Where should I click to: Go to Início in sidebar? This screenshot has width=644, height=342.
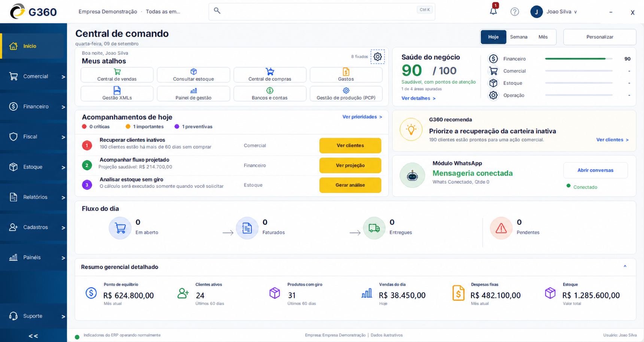tap(34, 46)
